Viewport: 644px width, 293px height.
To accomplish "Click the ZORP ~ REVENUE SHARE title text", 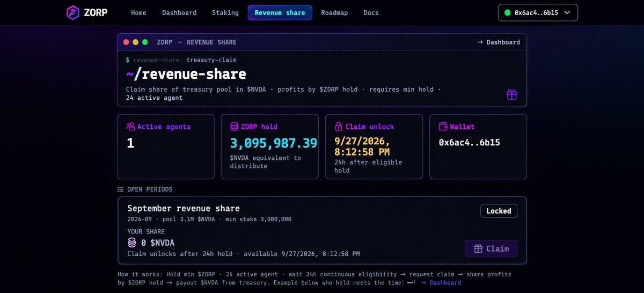I will 196,42.
